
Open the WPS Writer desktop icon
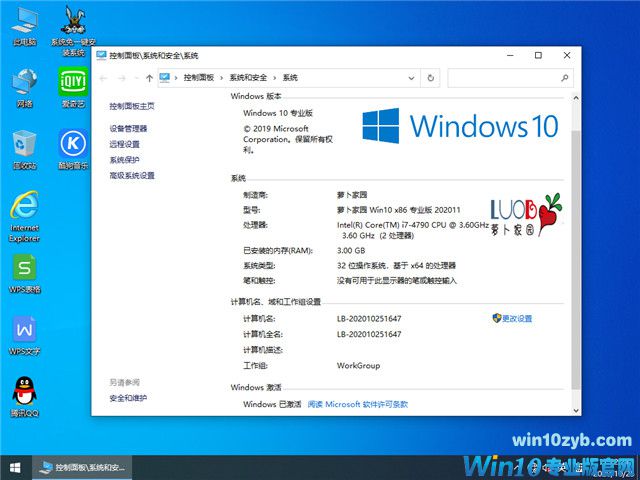coord(24,336)
